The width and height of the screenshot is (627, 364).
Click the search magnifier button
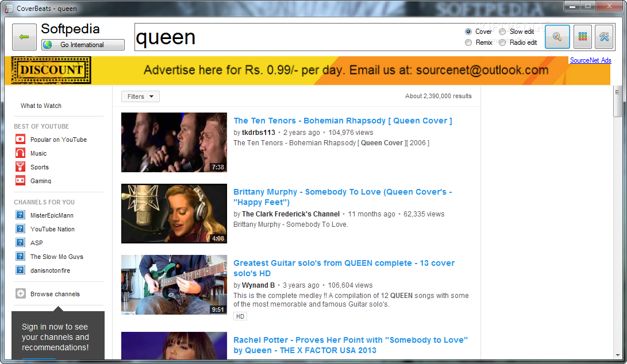(x=557, y=37)
